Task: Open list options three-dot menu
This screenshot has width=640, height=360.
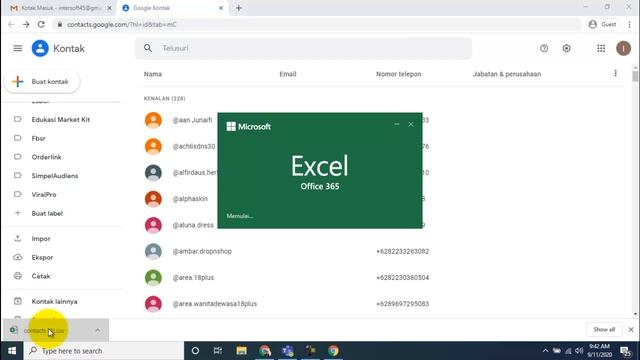Action: (616, 73)
